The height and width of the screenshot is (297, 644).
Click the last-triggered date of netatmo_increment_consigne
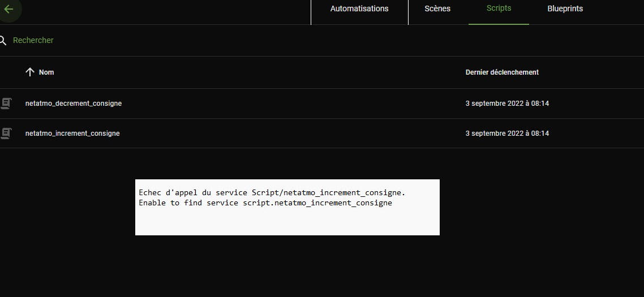click(507, 134)
